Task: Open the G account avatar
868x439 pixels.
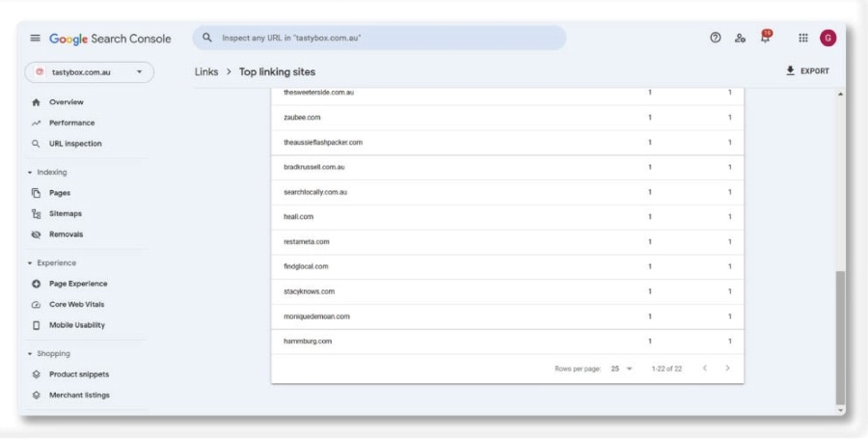Action: [828, 38]
